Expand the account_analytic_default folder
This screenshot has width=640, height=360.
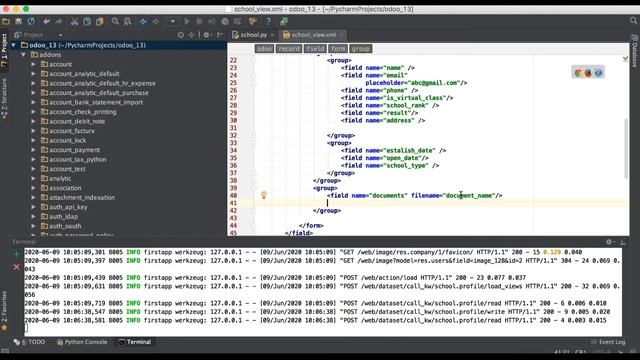33,73
